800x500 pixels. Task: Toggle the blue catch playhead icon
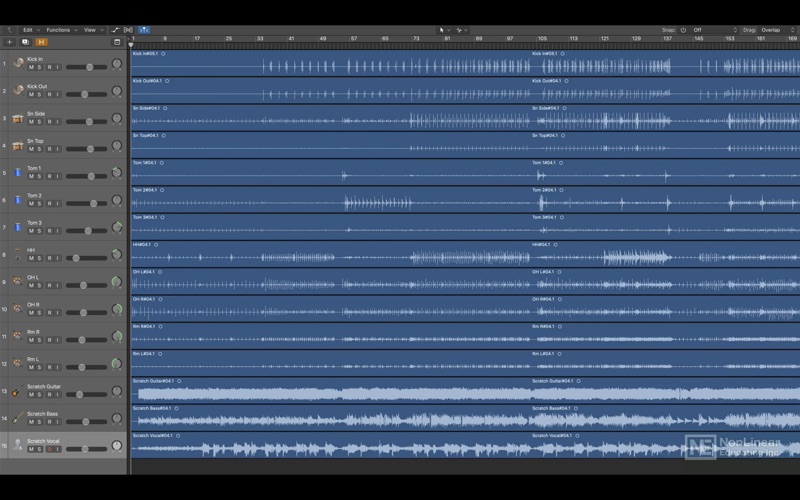point(144,30)
